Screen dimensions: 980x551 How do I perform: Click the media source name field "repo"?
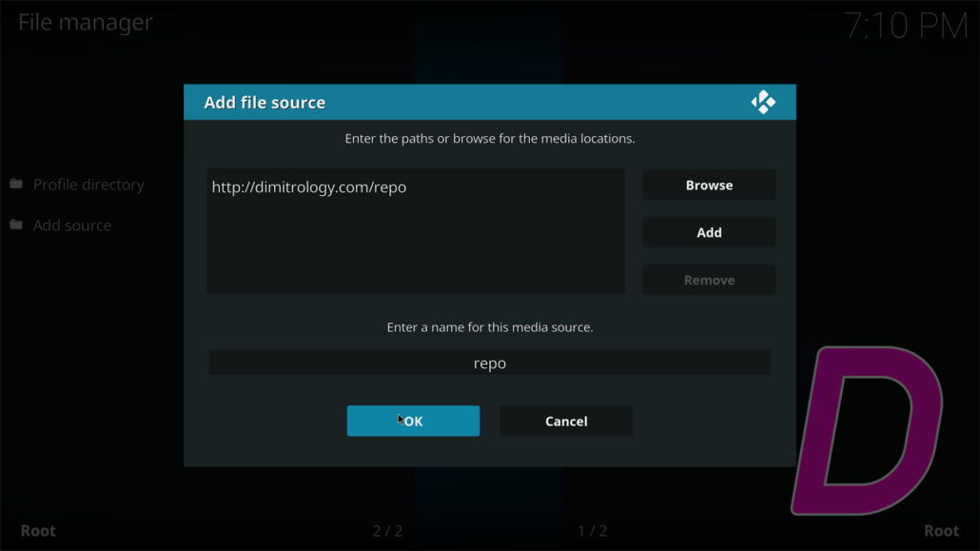point(489,363)
